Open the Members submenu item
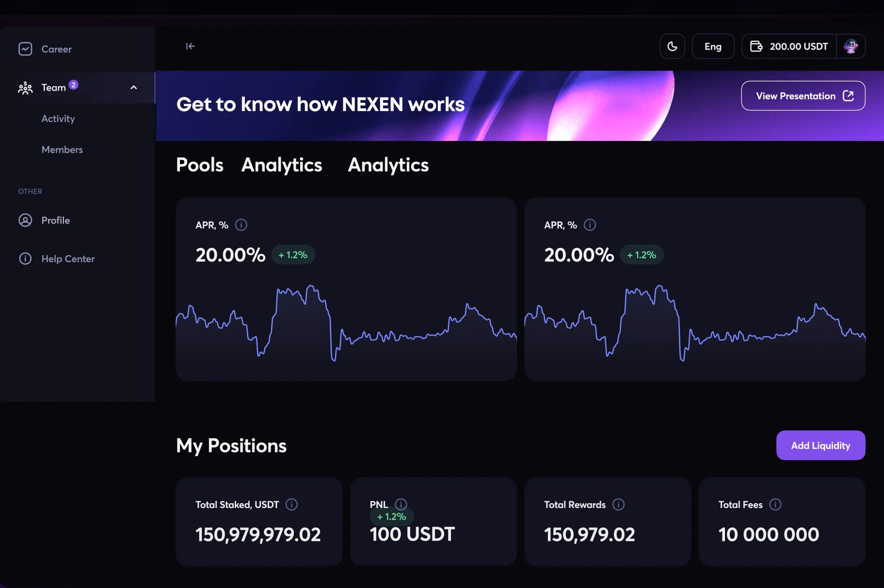Image resolution: width=884 pixels, height=588 pixels. coord(62,150)
